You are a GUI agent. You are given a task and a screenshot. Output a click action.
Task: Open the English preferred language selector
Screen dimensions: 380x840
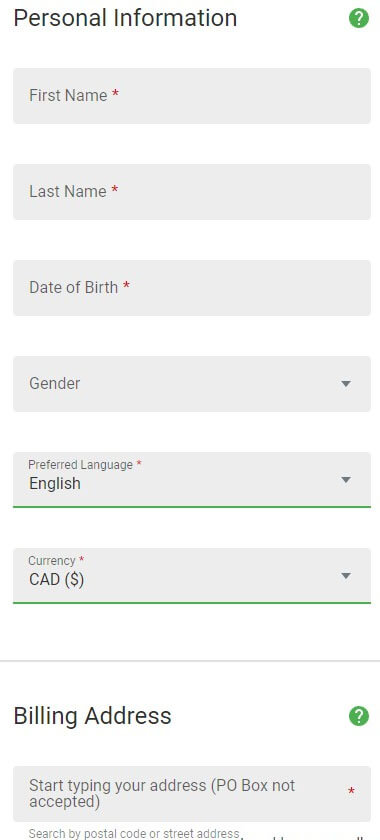pos(192,479)
